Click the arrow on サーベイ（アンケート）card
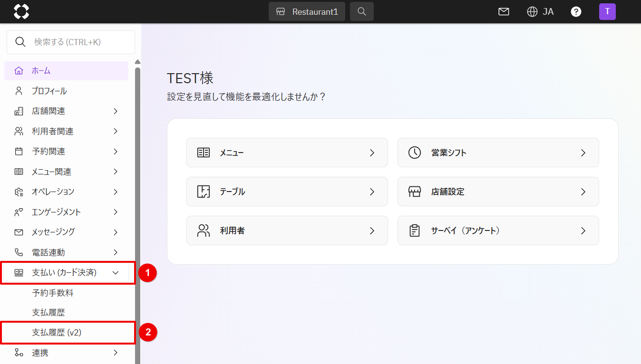Screen dimensions: 641x364 [x=583, y=230]
